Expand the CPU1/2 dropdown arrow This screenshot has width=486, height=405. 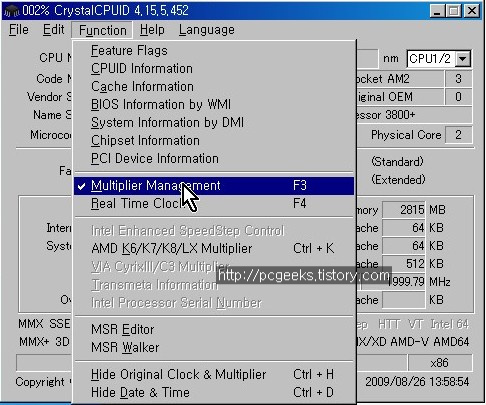click(462, 59)
